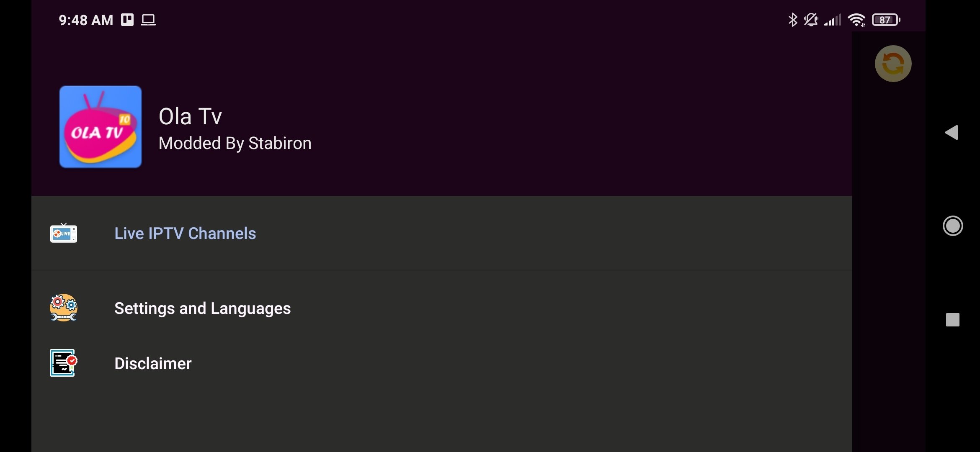Tap the orange refresh icon

(x=893, y=64)
